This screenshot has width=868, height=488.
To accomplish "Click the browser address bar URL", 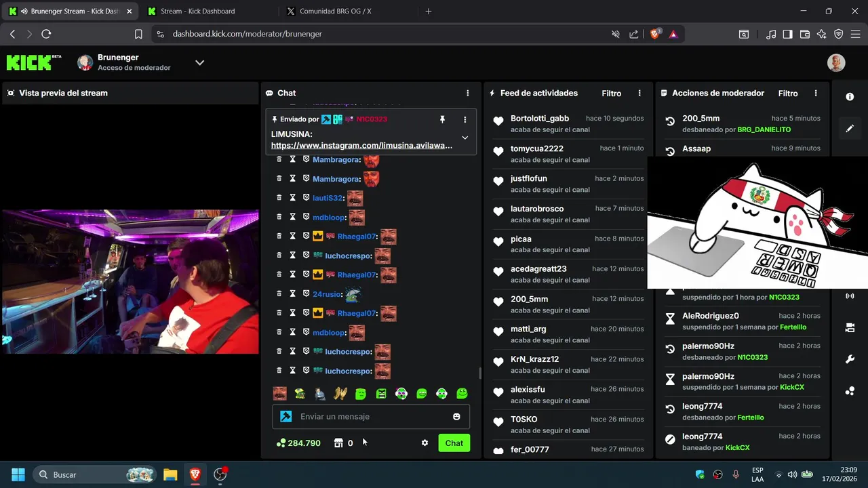I will coord(247,34).
